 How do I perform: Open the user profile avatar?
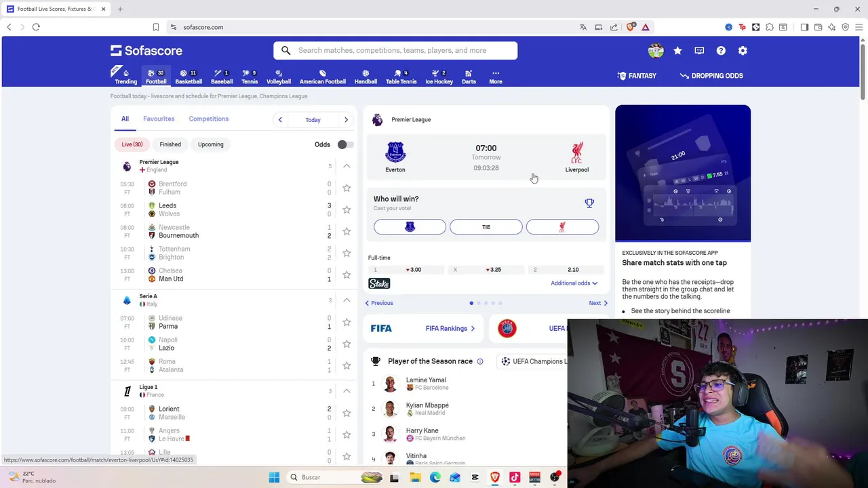[x=656, y=51]
